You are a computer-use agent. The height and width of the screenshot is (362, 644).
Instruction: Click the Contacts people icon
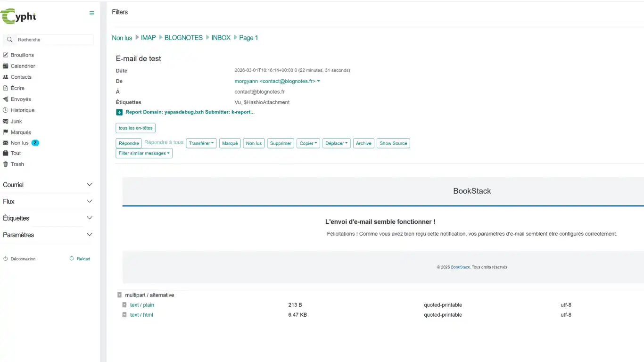tap(6, 77)
